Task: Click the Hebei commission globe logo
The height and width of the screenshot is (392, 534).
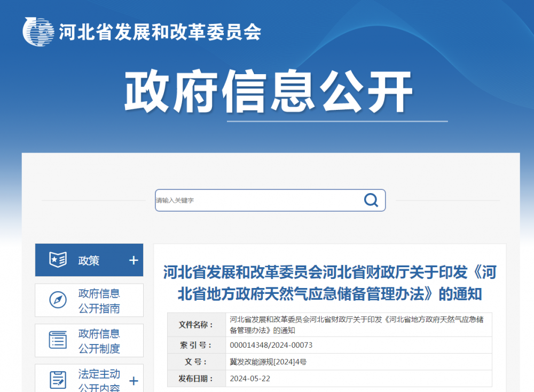Action: point(38,31)
